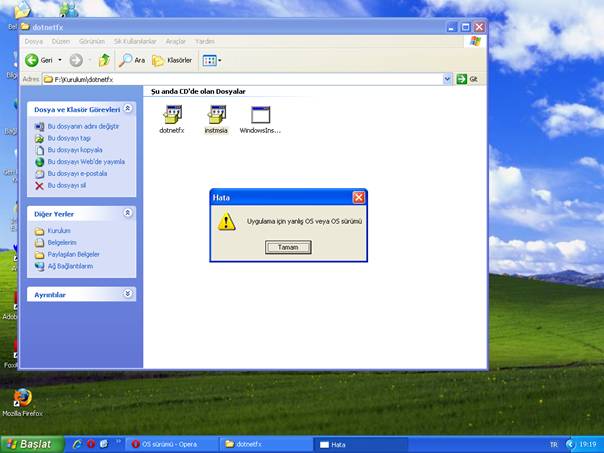Image resolution: width=604 pixels, height=453 pixels.
Task: Click Bu dosyayı e-postala link
Action: click(x=77, y=174)
